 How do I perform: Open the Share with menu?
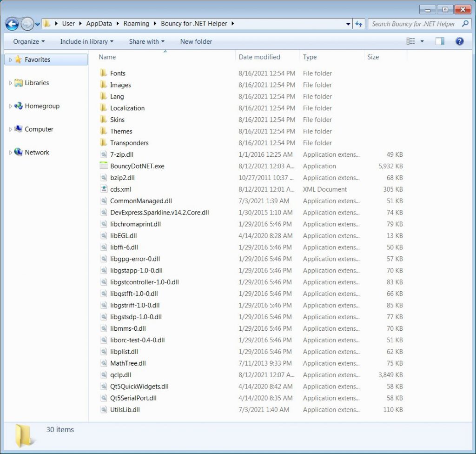(x=146, y=41)
